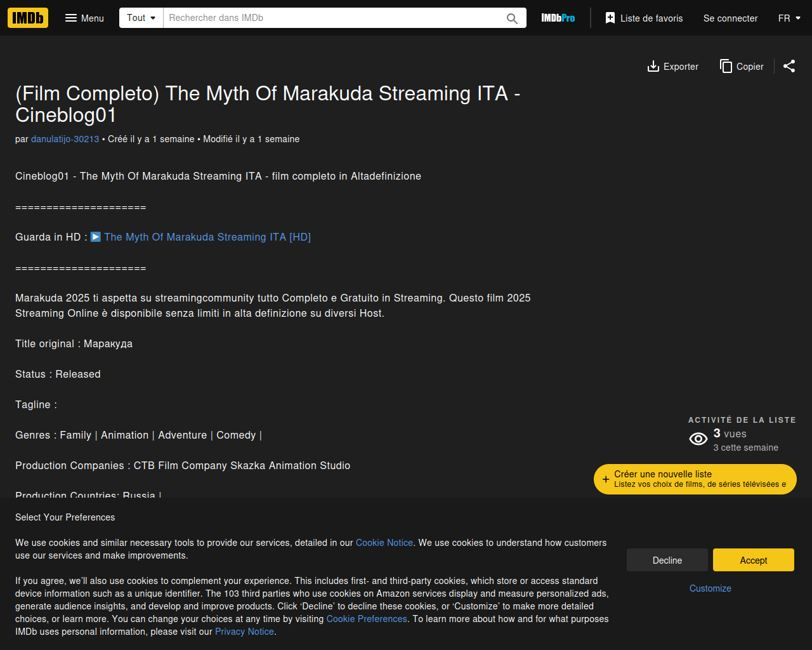This screenshot has height=650, width=812.
Task: Select the eye views icon in list activity
Action: (x=698, y=439)
